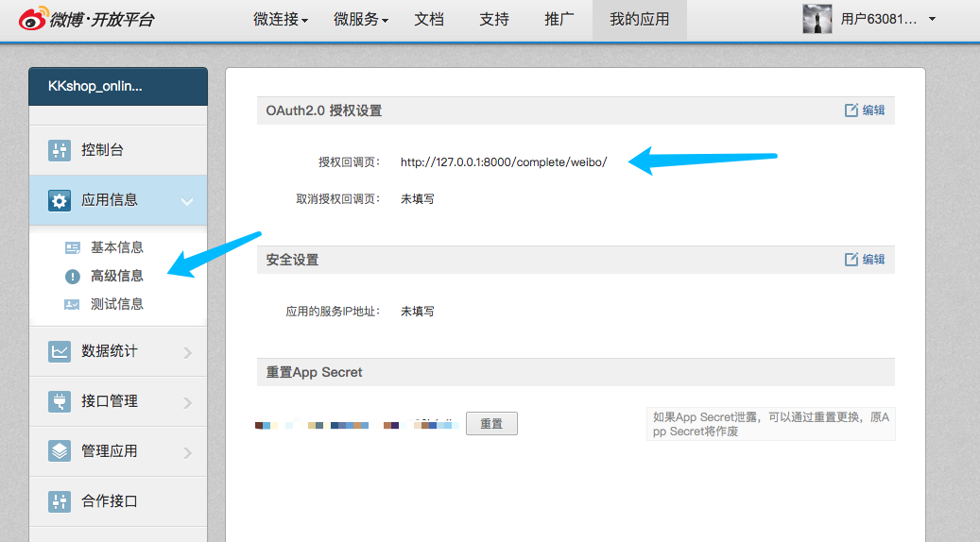This screenshot has width=980, height=542.
Task: Click 编辑 link for OAuth2.0 授权设置
Action: click(874, 110)
